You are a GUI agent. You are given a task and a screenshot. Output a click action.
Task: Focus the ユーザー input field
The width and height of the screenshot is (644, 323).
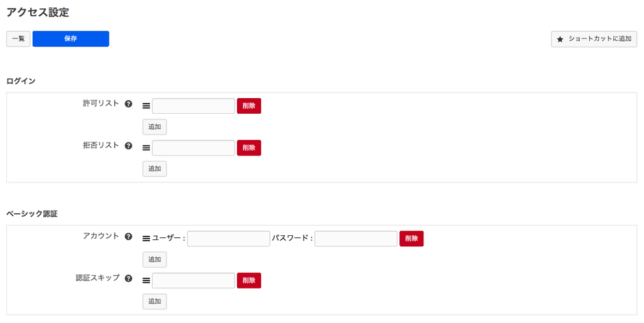tap(228, 239)
